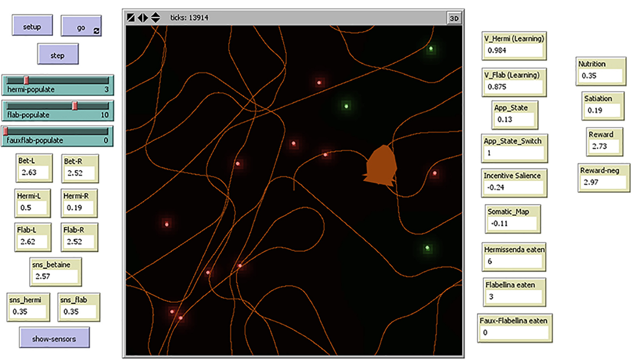Viewport: 642px width, 364px height.
Task: Click the red prey dot right of slug
Action: [434, 173]
